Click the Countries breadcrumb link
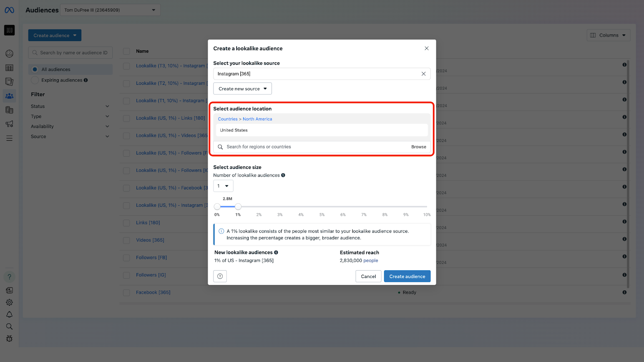 pyautogui.click(x=228, y=119)
